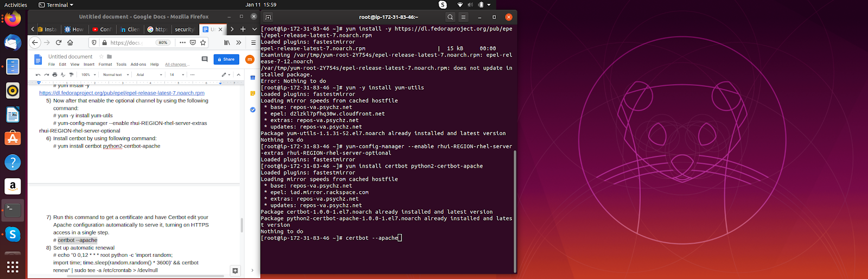Open Ubuntu Software from the dock
Image resolution: width=868 pixels, height=279 pixels.
click(12, 138)
